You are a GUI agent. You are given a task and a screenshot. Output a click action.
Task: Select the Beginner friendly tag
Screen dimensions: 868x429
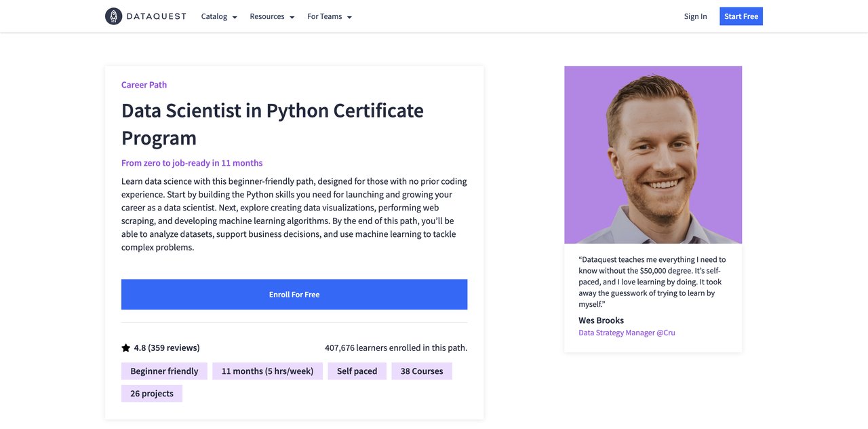(164, 371)
